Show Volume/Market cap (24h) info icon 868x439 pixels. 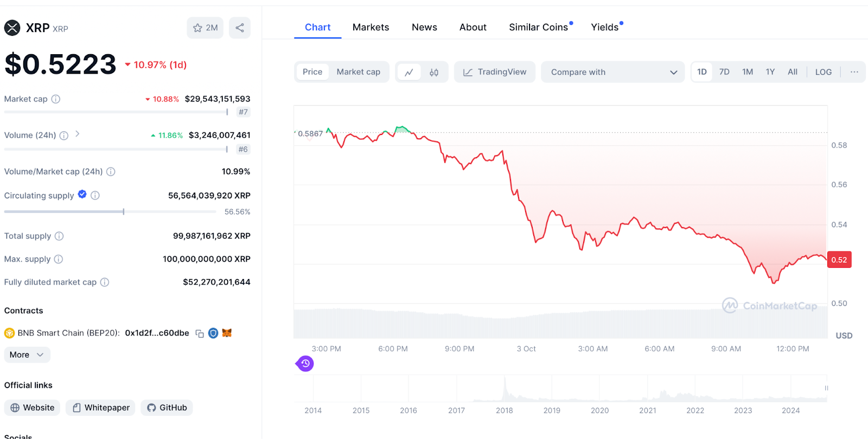pos(111,172)
